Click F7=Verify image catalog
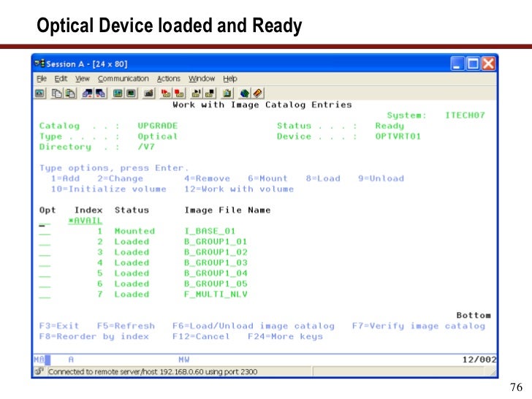 coord(419,326)
